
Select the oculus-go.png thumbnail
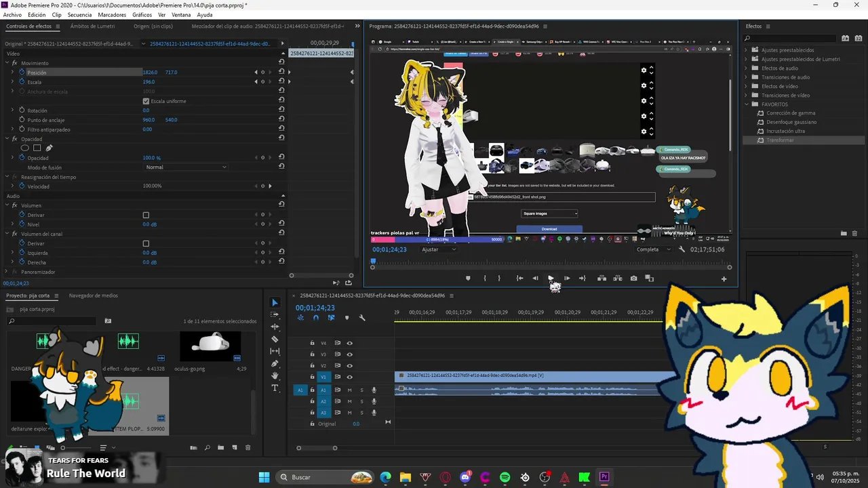[210, 346]
